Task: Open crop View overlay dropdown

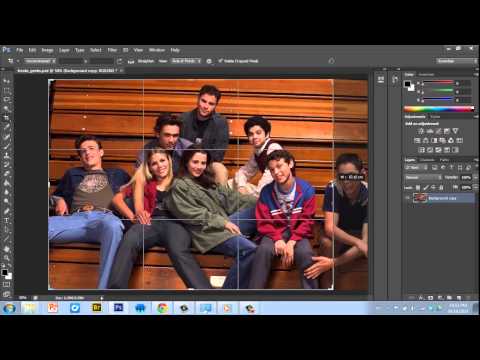Action: click(x=186, y=61)
